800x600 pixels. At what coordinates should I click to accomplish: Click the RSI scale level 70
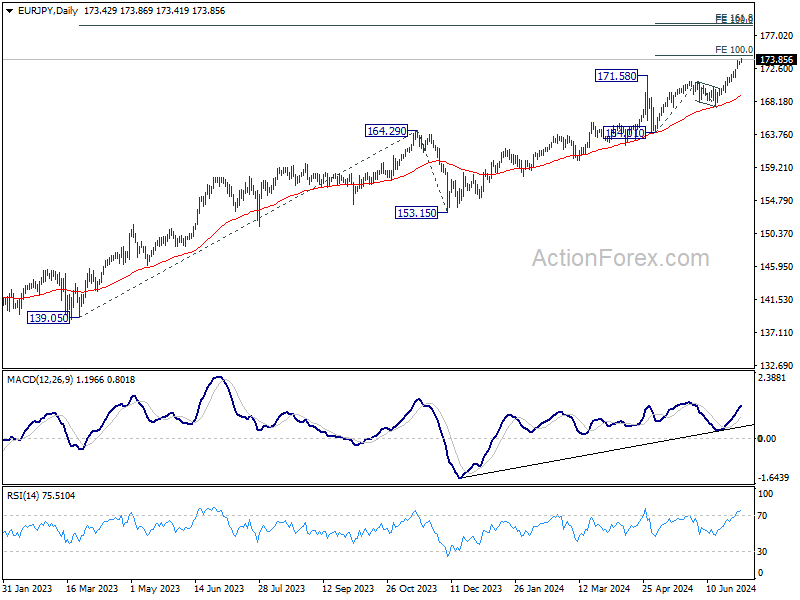762,516
